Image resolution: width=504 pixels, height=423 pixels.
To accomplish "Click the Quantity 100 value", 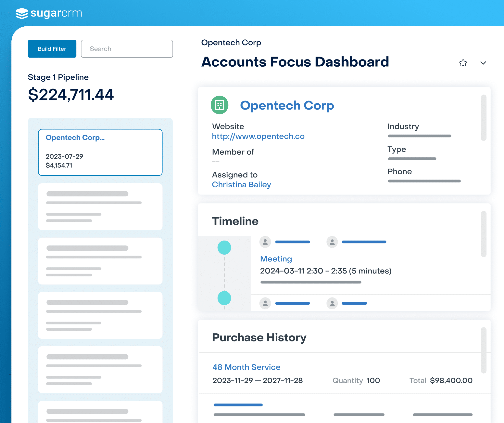I will pyautogui.click(x=373, y=380).
